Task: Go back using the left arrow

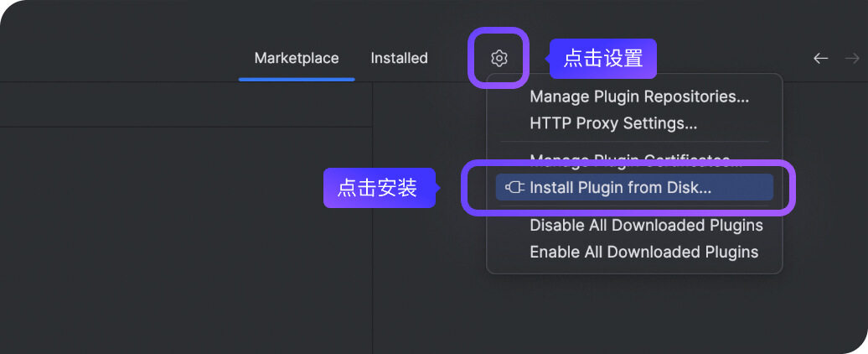Action: pos(821,58)
